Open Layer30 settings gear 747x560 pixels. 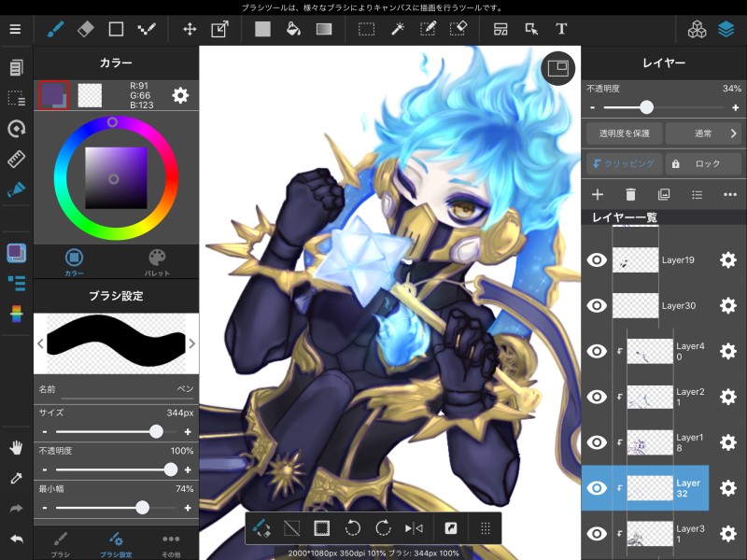pyautogui.click(x=728, y=305)
